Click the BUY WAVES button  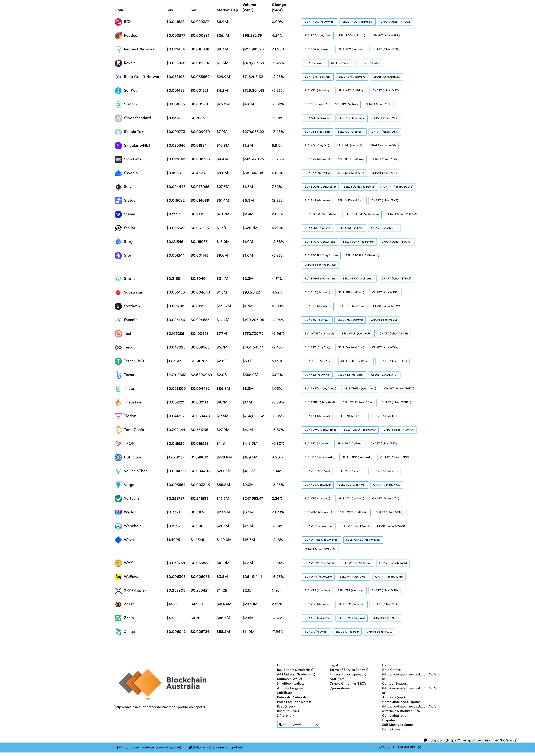321,540
